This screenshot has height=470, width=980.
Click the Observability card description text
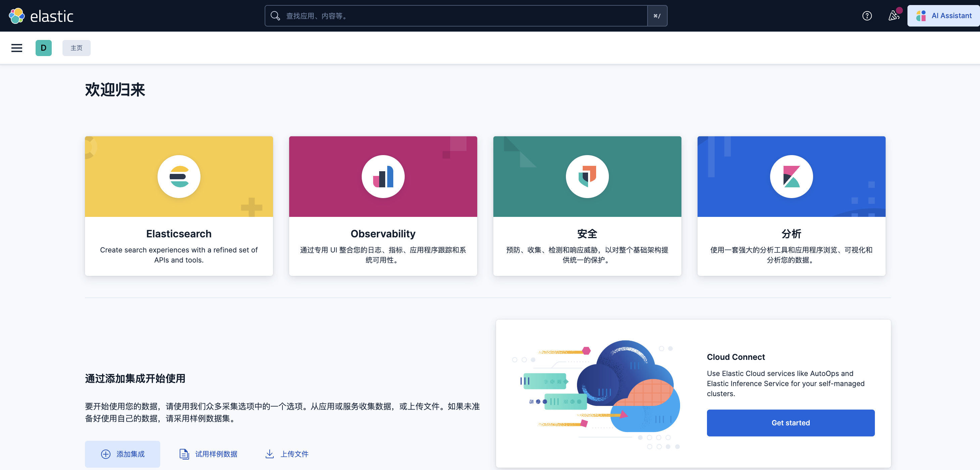[383, 255]
